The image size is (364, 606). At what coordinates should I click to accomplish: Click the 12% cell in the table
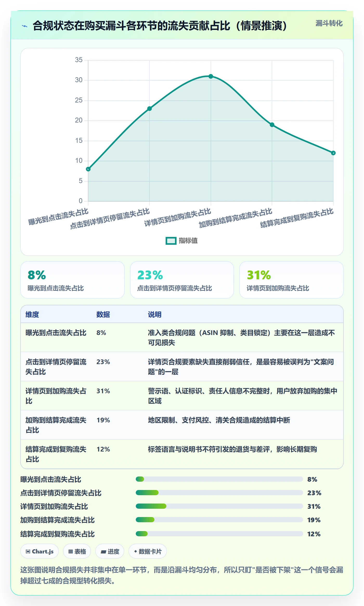103,449
